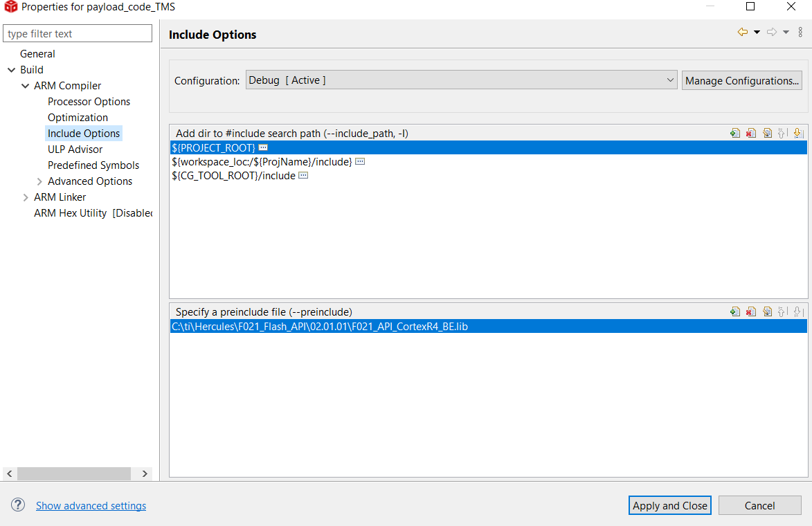Open the Predefined Symbols page
This screenshot has height=526, width=812.
point(93,165)
